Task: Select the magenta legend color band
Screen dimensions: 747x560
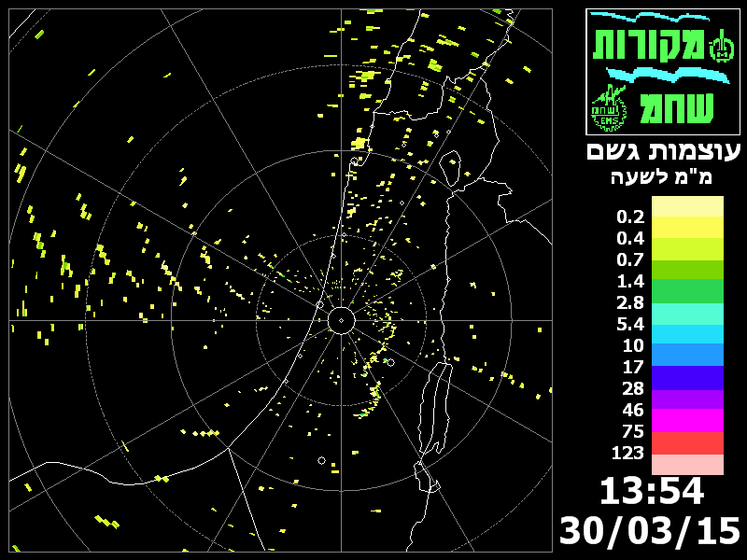Action: (687, 420)
